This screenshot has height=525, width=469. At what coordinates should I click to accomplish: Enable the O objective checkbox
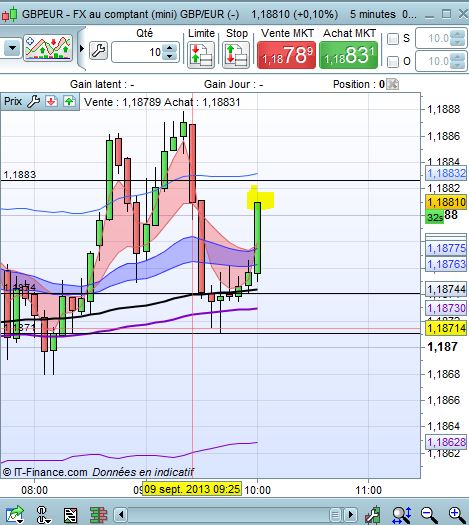pos(393,62)
